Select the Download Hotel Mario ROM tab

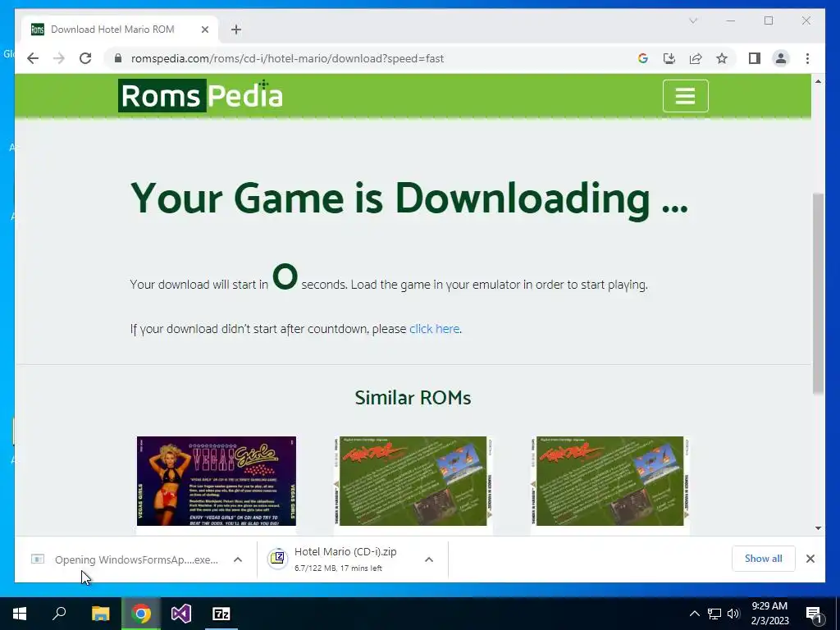(121, 30)
